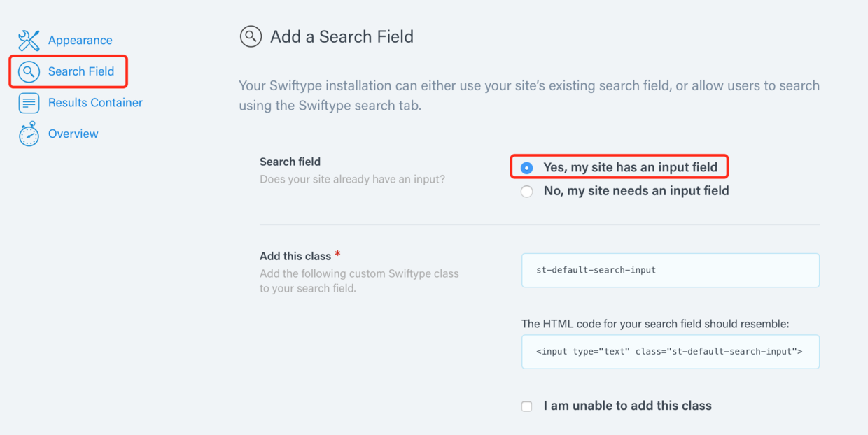
Task: Click the "Does your site already have an input?" text
Action: pos(352,179)
